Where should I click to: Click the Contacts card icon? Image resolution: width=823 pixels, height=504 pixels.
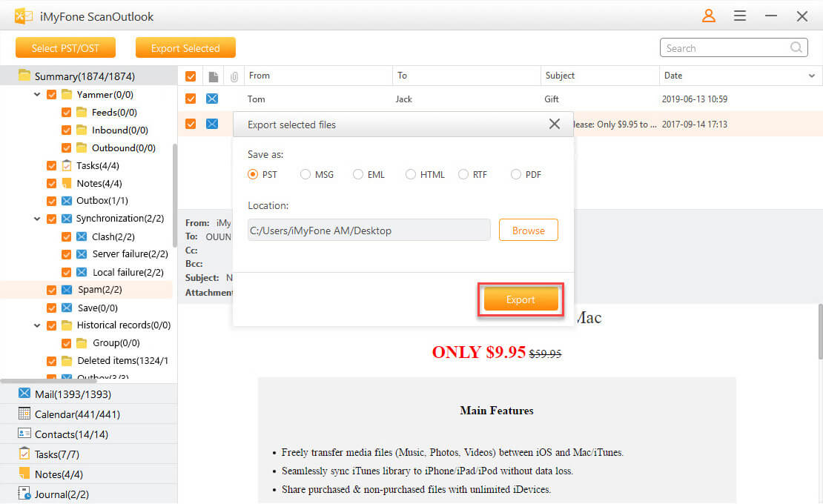[24, 434]
